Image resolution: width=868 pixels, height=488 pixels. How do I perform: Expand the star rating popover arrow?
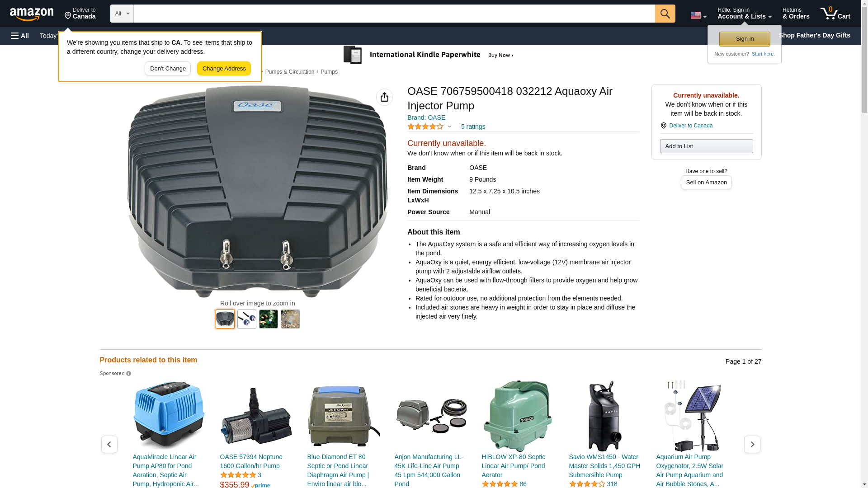(449, 127)
